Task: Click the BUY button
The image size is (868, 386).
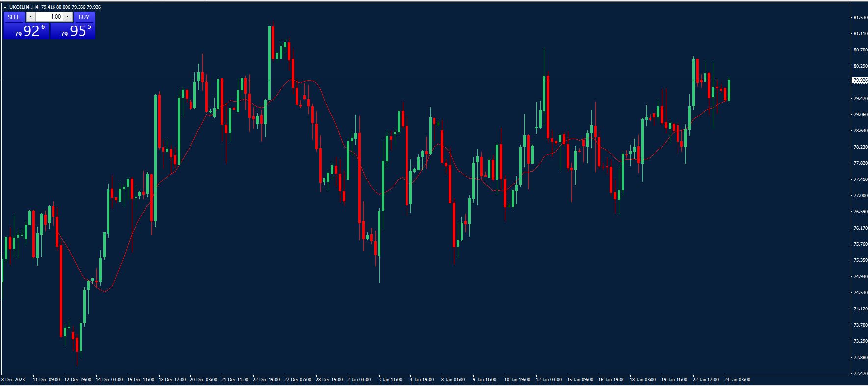Action: click(x=84, y=17)
